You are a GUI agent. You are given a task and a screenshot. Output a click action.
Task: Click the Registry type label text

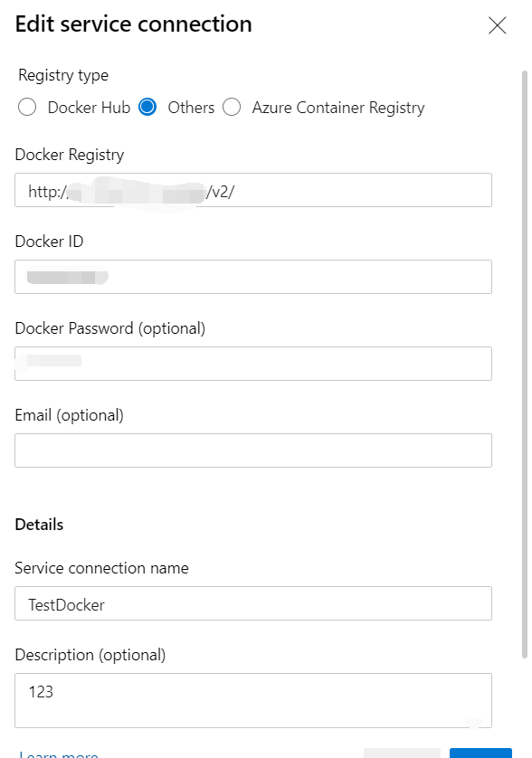(63, 75)
